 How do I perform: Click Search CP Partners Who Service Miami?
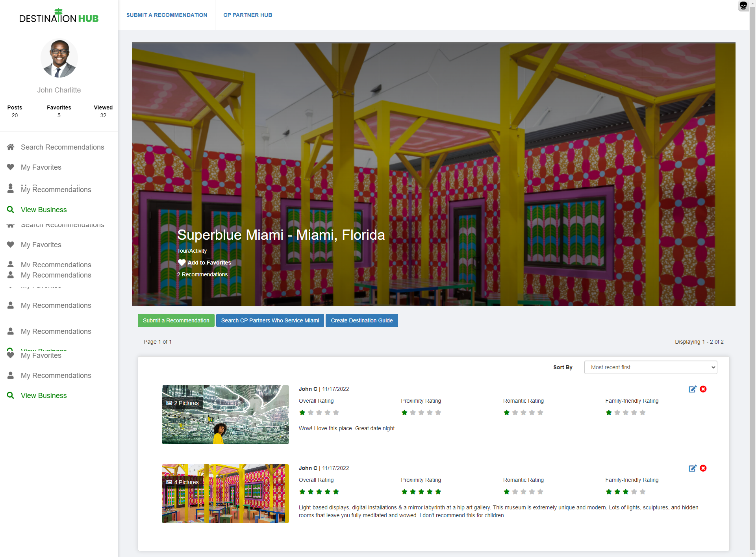point(270,320)
